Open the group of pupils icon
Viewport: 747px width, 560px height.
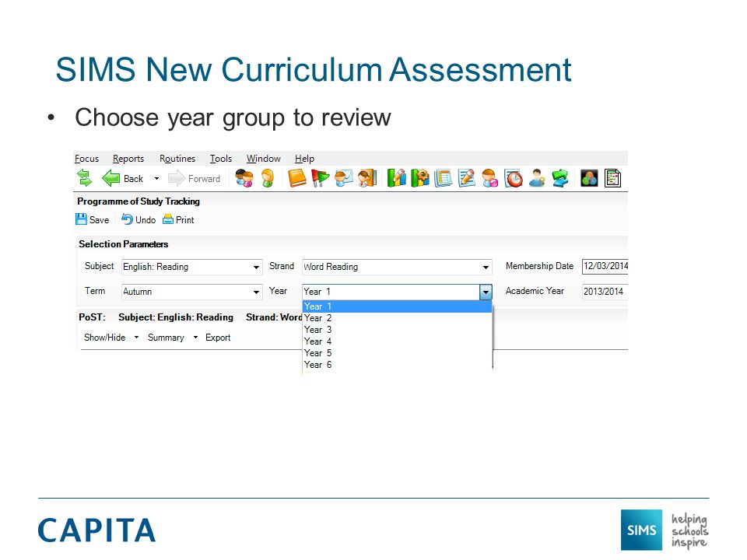[x=244, y=178]
